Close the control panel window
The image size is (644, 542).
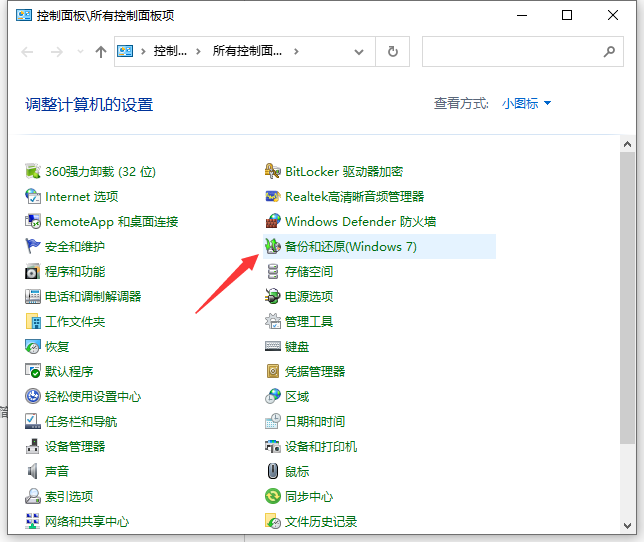coord(613,16)
